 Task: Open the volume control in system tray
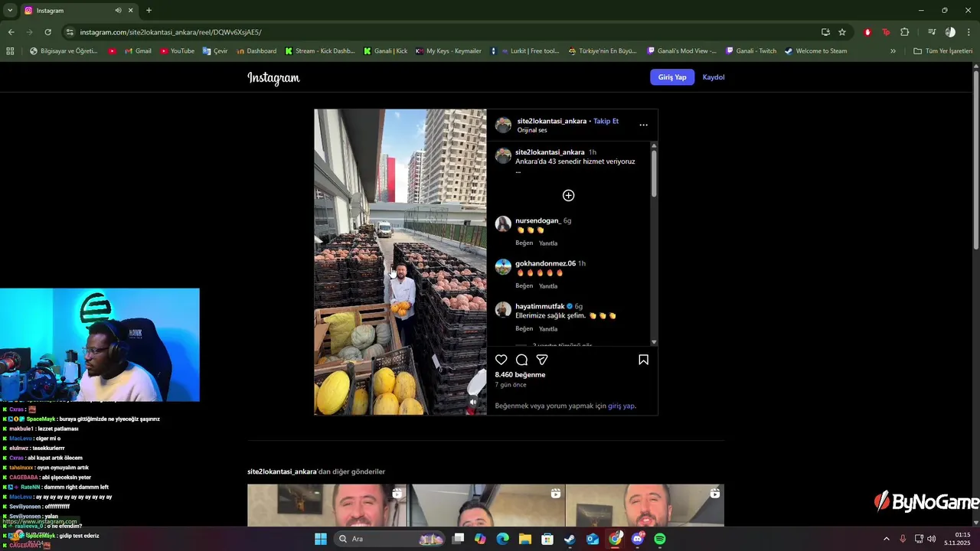931,539
